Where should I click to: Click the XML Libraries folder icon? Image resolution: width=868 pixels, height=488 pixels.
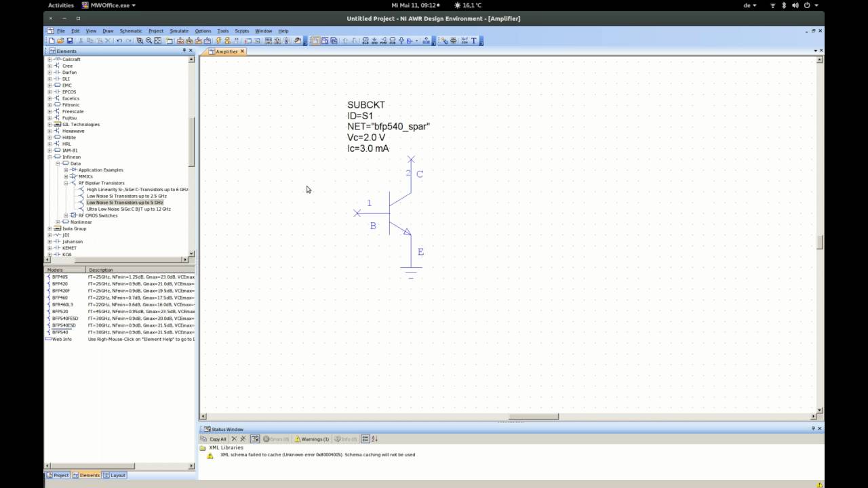[203, 448]
